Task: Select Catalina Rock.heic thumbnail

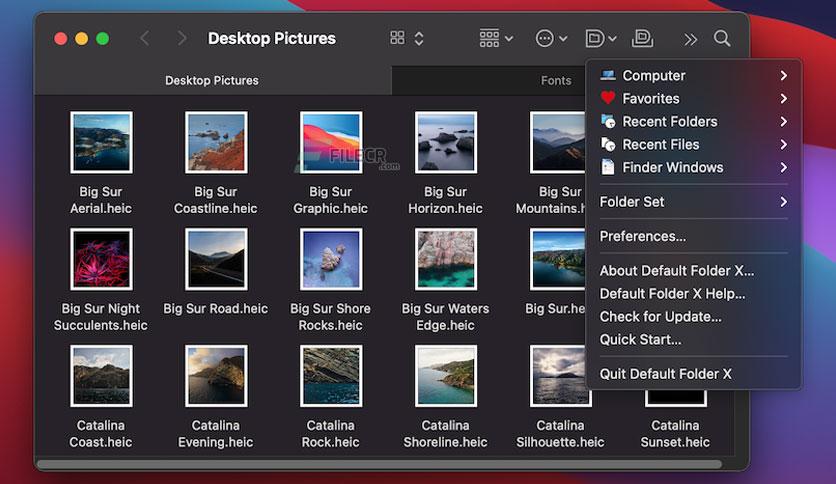Action: coord(331,376)
